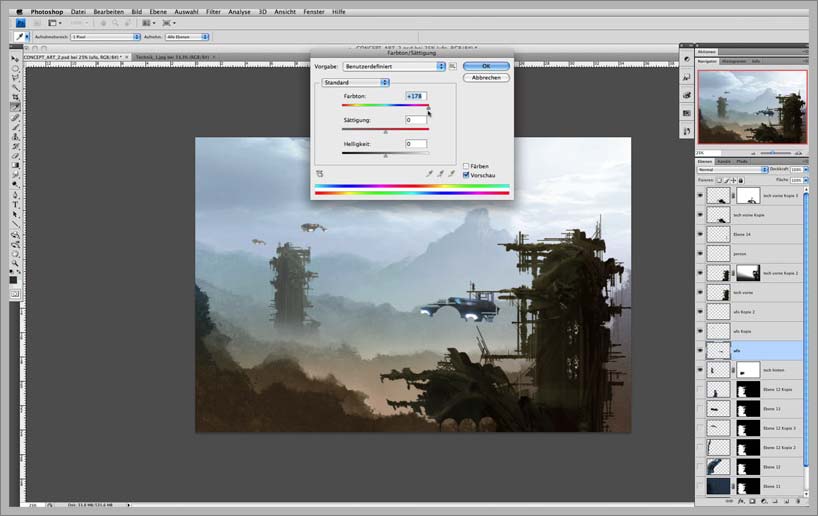Open the Aufnehmen 'Alle Ebenen' dropdown
Viewport: 818px width, 516px height.
[187, 37]
